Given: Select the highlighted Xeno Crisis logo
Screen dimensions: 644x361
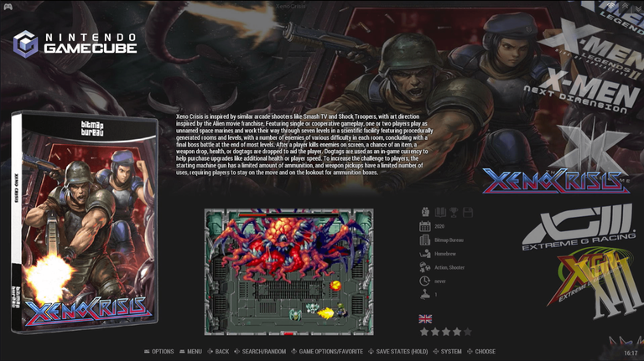Looking at the screenshot, I should pos(555,181).
